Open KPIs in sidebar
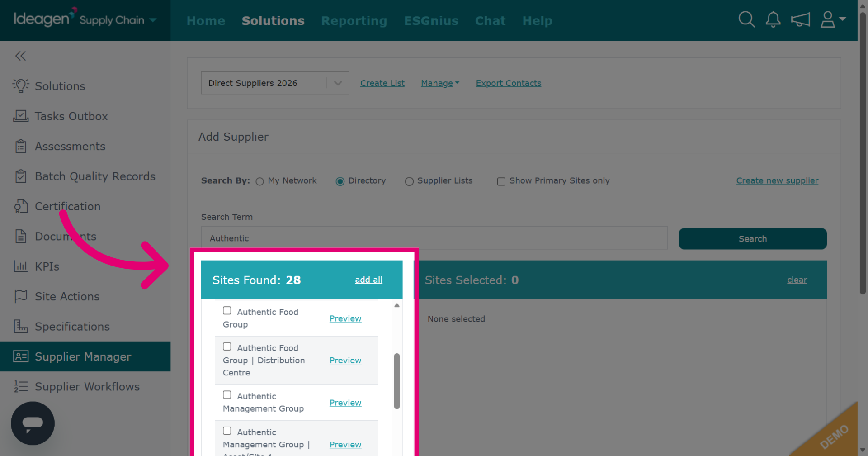The width and height of the screenshot is (868, 456). [x=47, y=266]
